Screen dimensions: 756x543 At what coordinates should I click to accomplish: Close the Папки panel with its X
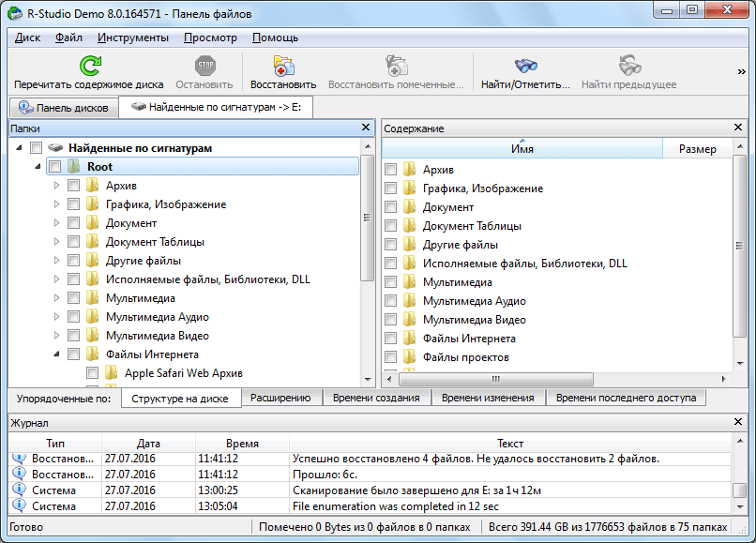click(367, 128)
